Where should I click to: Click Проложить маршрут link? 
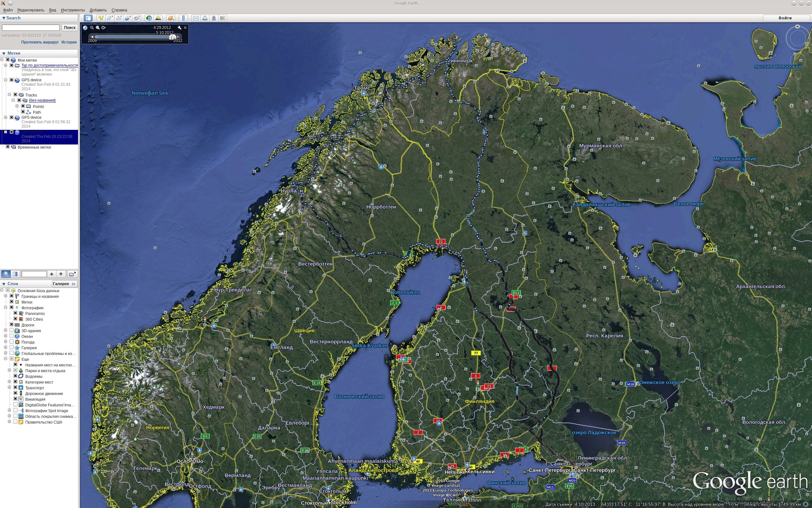point(40,42)
